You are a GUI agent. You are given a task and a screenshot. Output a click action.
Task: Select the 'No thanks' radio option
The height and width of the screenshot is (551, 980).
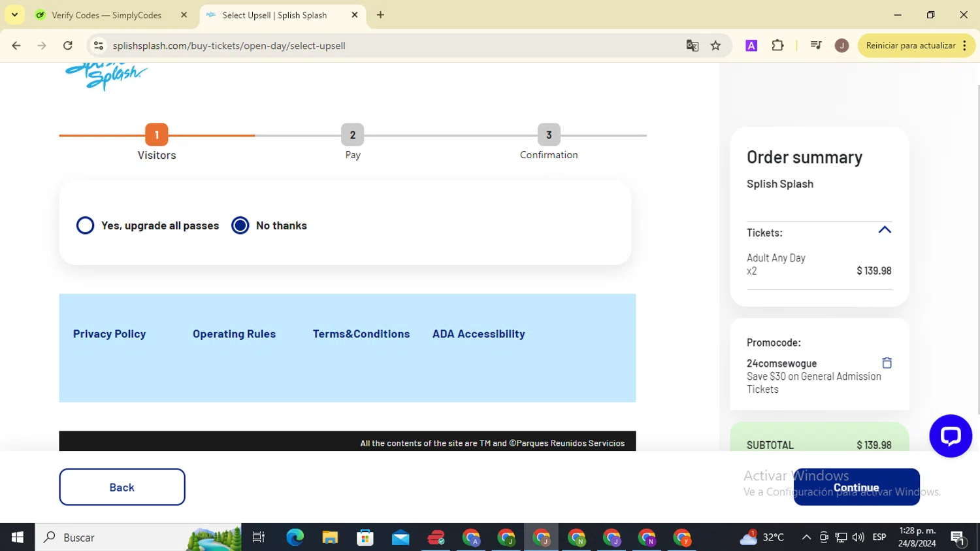coord(240,225)
